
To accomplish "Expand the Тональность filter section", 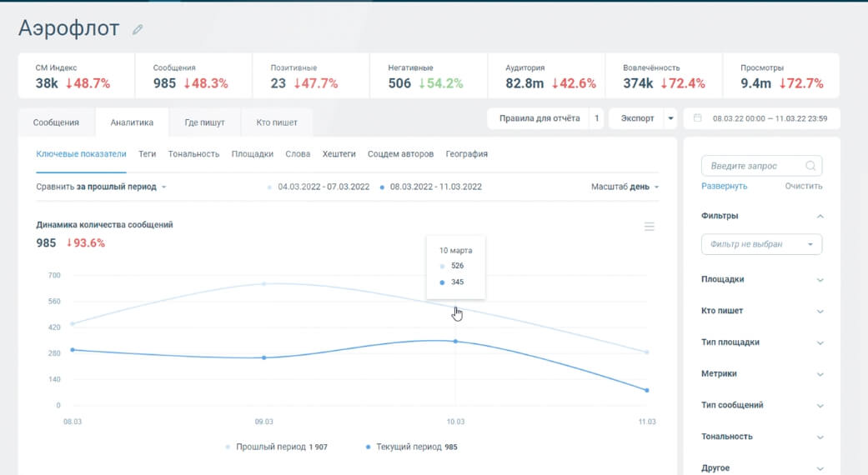I will point(762,437).
